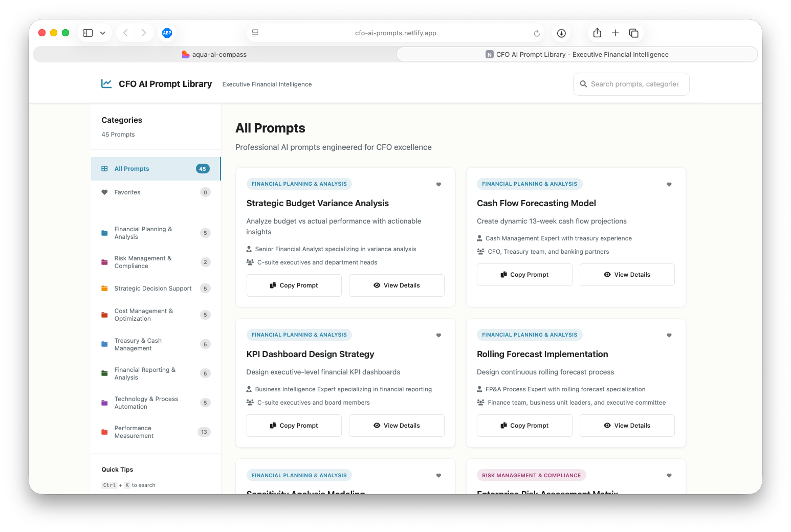This screenshot has height=532, width=791.
Task: Show the tab overview icon
Action: click(x=633, y=33)
